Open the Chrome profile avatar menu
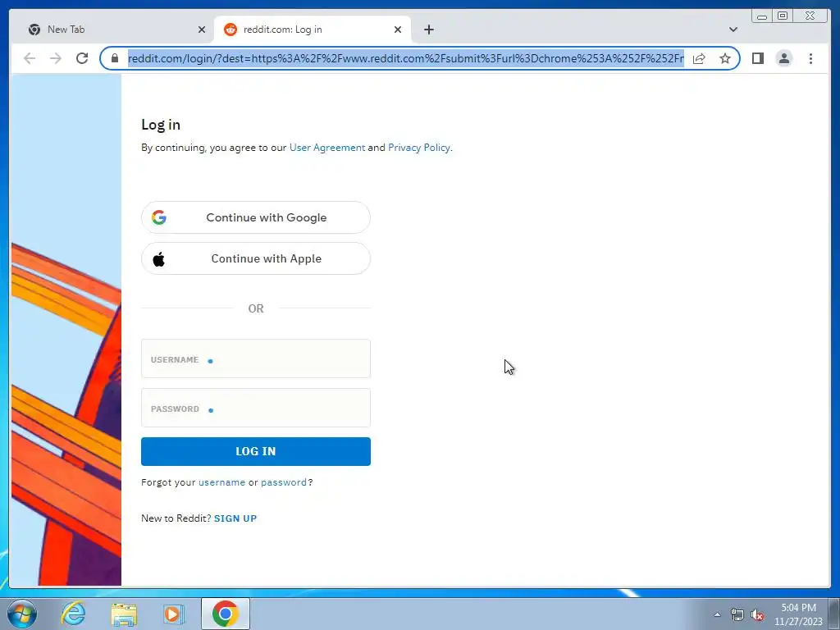840x630 pixels. point(783,58)
